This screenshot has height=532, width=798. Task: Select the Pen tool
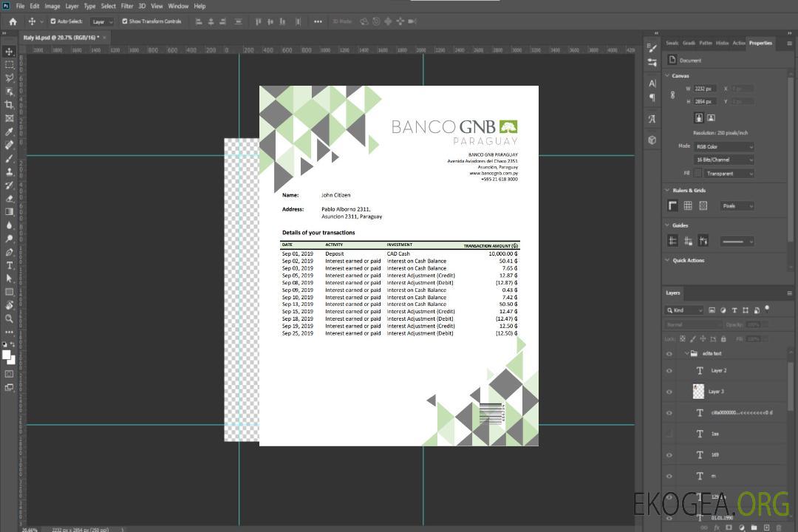[9, 252]
